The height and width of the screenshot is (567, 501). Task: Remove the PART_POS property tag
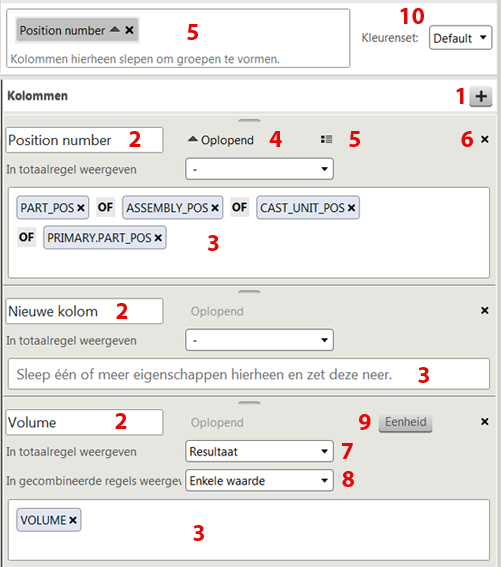pos(81,208)
